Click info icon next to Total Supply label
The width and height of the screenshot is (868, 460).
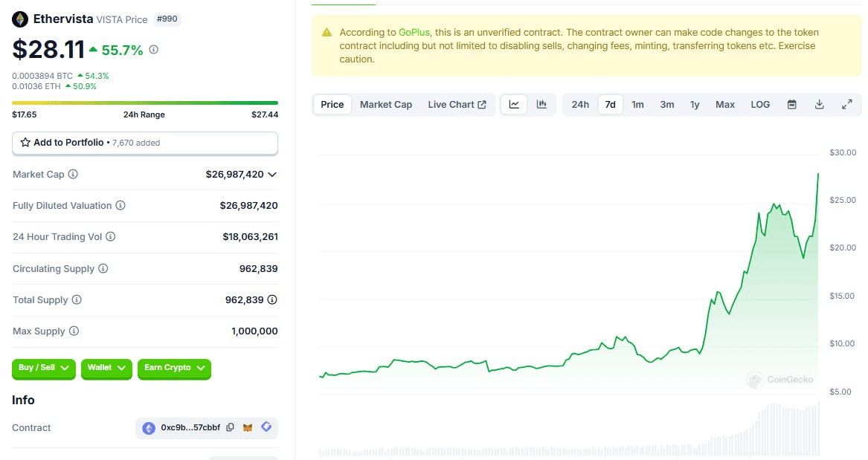click(x=77, y=299)
